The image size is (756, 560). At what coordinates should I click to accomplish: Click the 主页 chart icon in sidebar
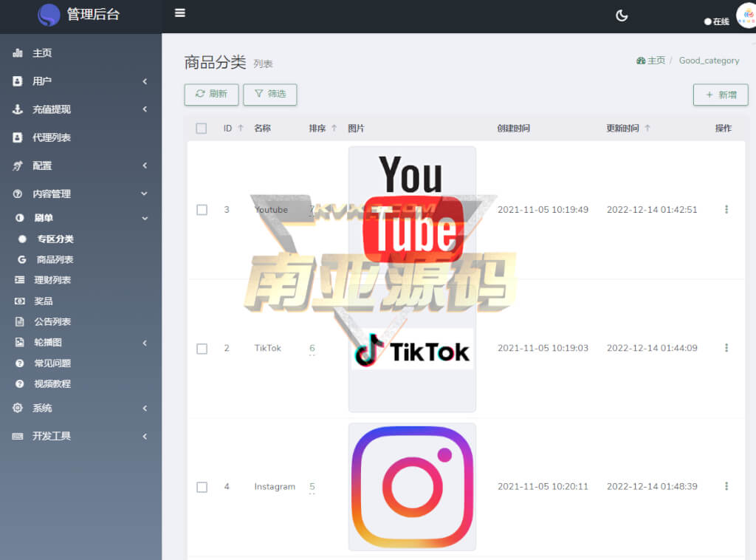18,53
